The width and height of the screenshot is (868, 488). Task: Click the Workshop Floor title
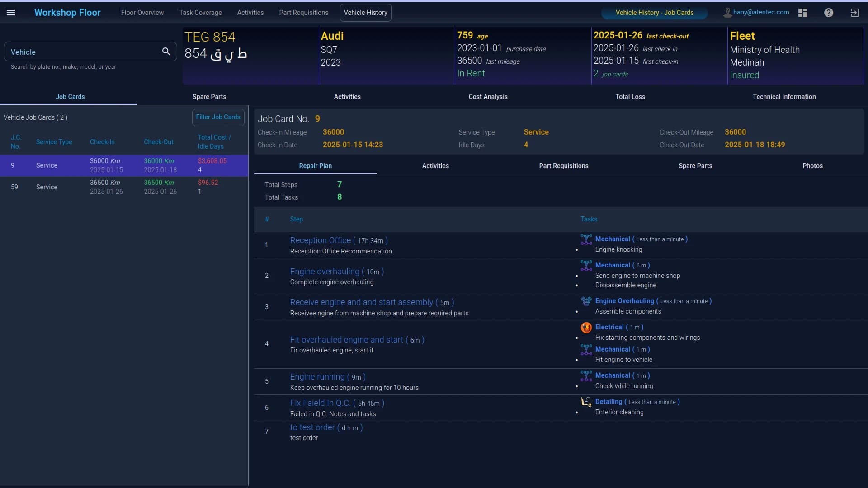67,13
